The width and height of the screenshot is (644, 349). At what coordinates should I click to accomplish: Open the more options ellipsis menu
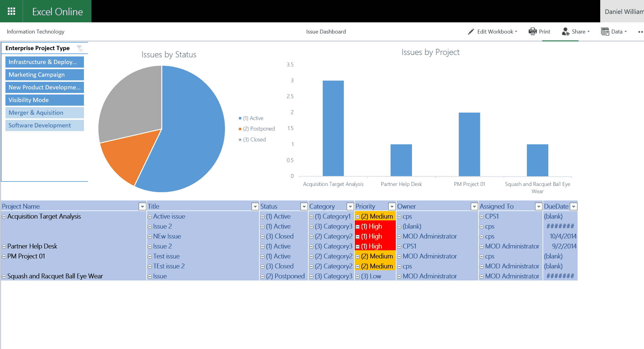[640, 32]
